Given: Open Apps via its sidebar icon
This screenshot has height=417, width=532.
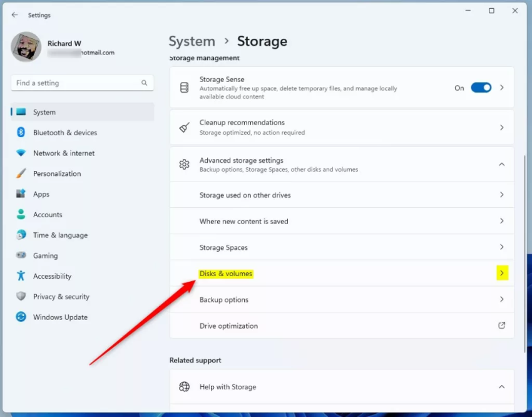Looking at the screenshot, I should click(x=21, y=194).
